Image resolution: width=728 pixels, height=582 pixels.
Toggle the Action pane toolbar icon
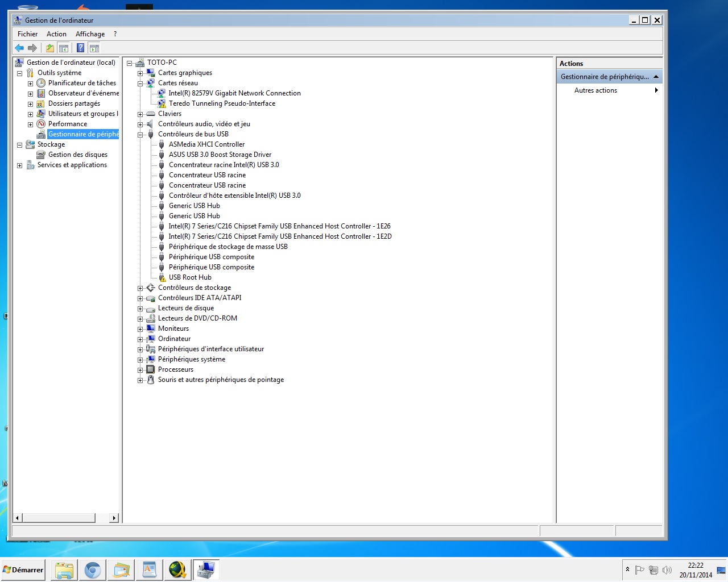tap(94, 48)
